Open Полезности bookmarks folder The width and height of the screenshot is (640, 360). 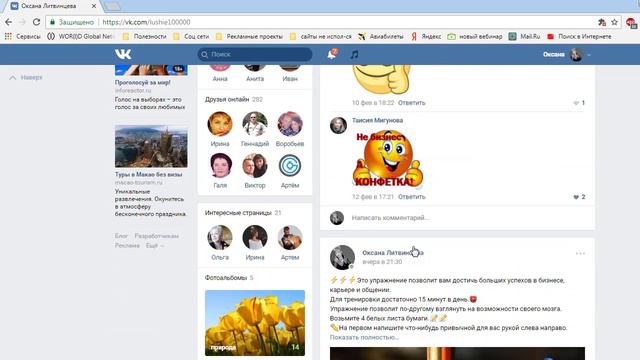[145, 36]
